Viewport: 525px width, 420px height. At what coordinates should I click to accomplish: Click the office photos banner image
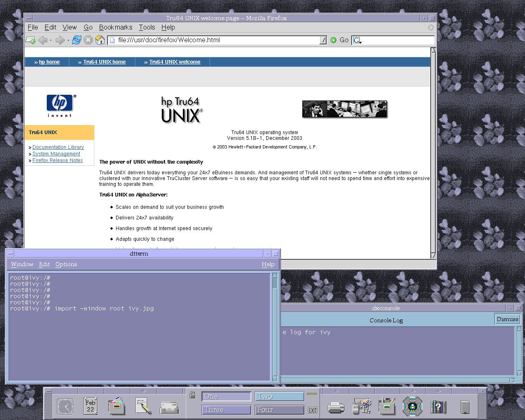[345, 109]
